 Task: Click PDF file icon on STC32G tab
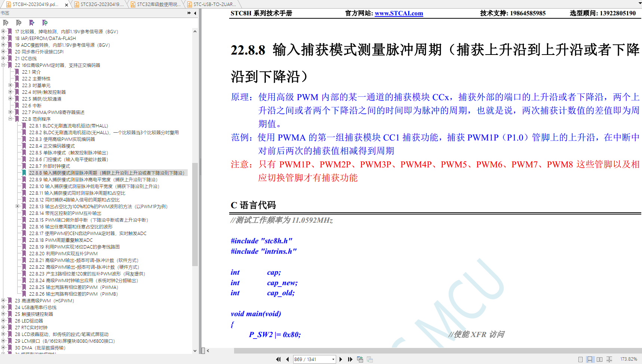(77, 4)
